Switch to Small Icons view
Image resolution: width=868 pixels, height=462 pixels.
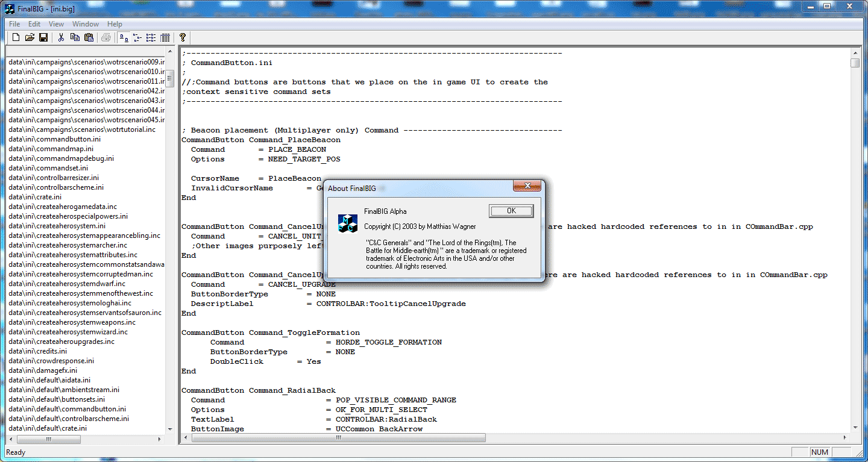[x=137, y=37]
